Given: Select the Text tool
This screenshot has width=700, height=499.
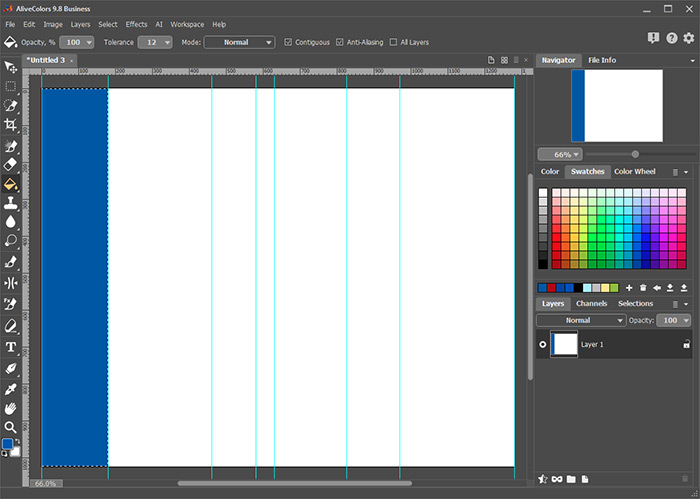Looking at the screenshot, I should [x=10, y=347].
